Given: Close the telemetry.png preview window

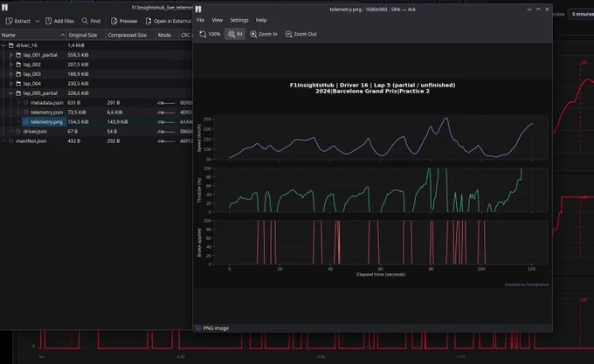Looking at the screenshot, I should click(547, 9).
